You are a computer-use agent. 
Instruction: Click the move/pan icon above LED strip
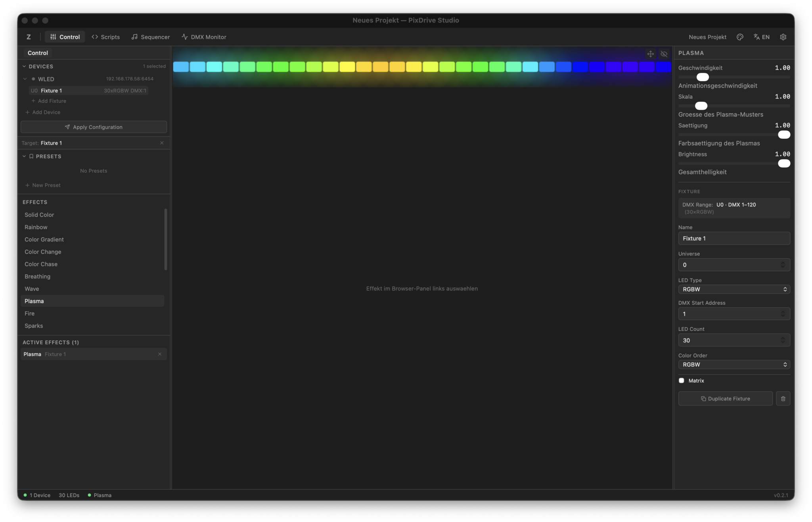coord(651,54)
